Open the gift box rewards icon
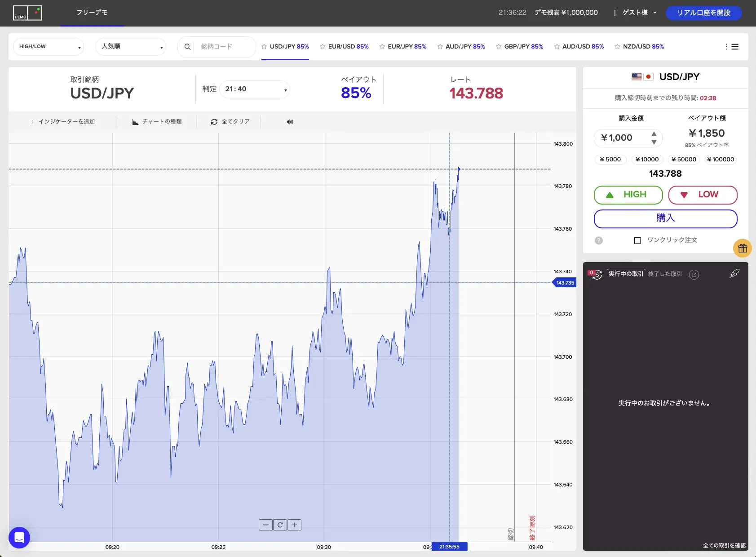This screenshot has width=756, height=557. [743, 248]
